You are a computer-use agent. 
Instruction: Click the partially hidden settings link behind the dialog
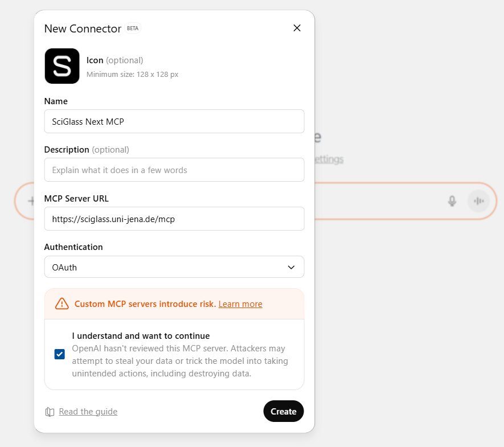coord(329,159)
